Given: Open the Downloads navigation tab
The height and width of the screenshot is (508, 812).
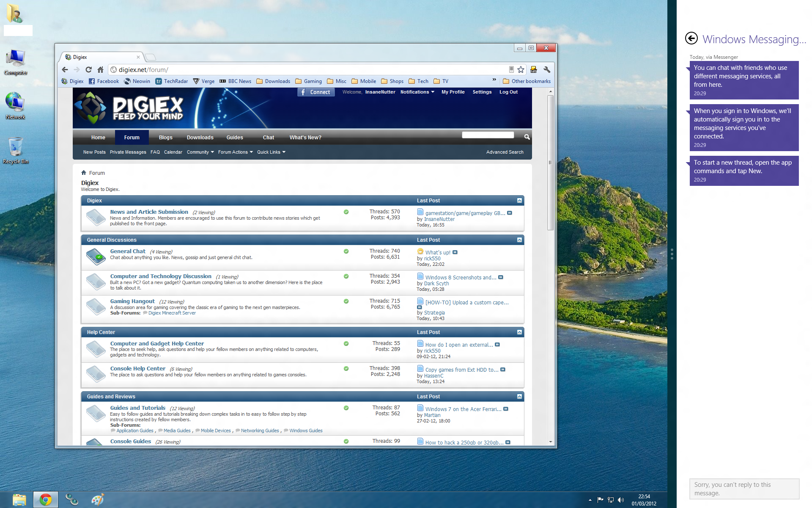Looking at the screenshot, I should pos(200,138).
